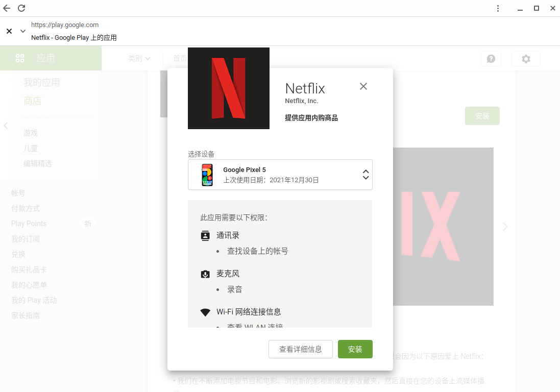Click the Netflix logo thumbnail
560x392 pixels.
click(x=228, y=88)
